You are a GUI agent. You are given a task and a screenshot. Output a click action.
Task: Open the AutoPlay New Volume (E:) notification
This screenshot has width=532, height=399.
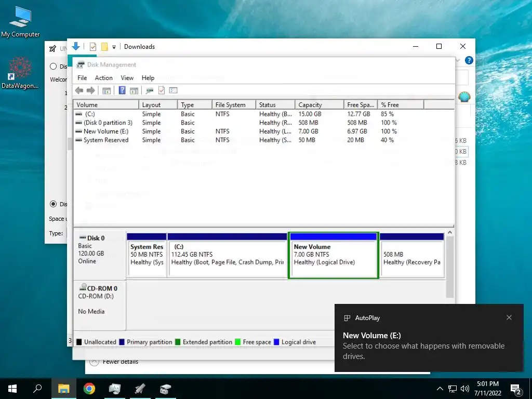429,338
